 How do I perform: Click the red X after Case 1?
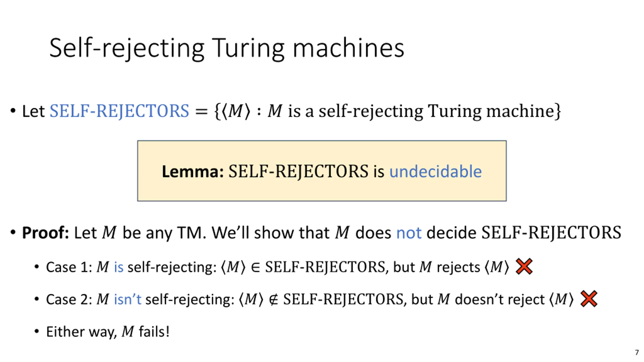(x=524, y=266)
